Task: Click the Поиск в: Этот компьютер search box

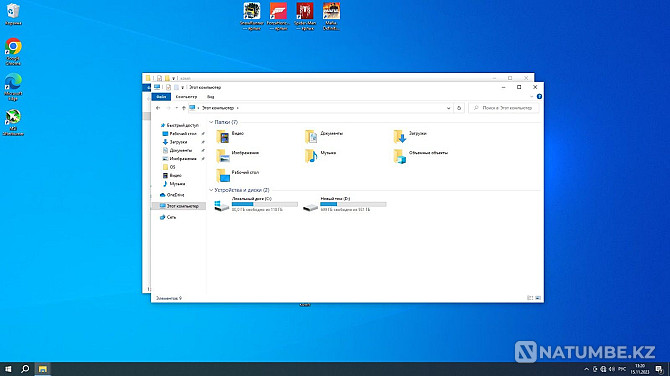Action: pos(504,108)
